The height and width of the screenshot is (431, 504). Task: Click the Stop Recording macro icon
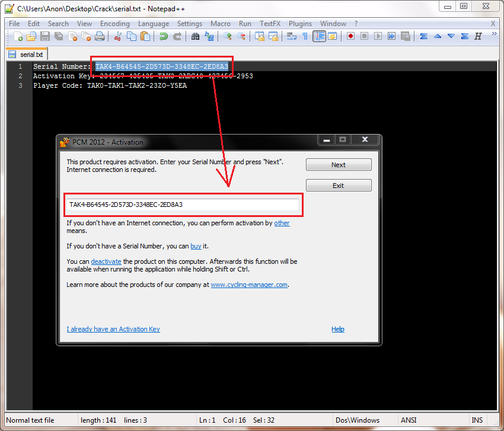[x=364, y=36]
